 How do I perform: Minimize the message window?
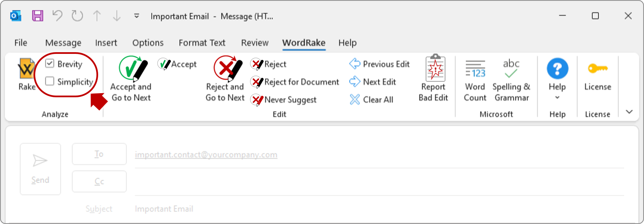tap(562, 16)
